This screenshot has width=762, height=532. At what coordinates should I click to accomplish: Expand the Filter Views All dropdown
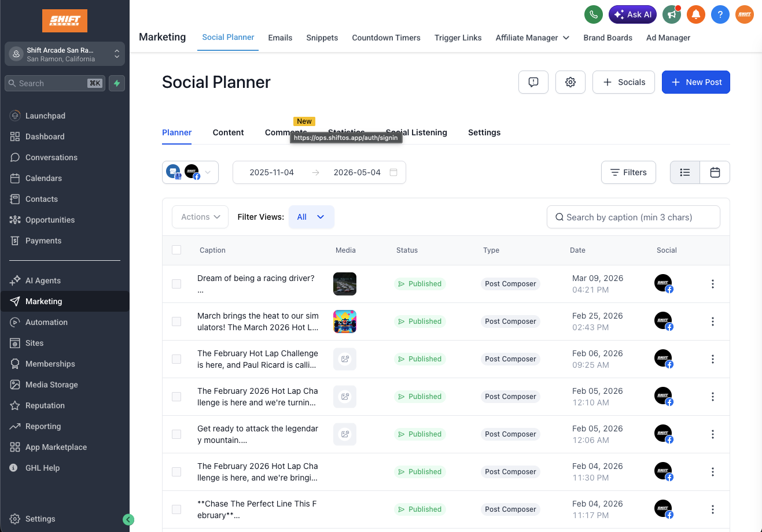311,217
